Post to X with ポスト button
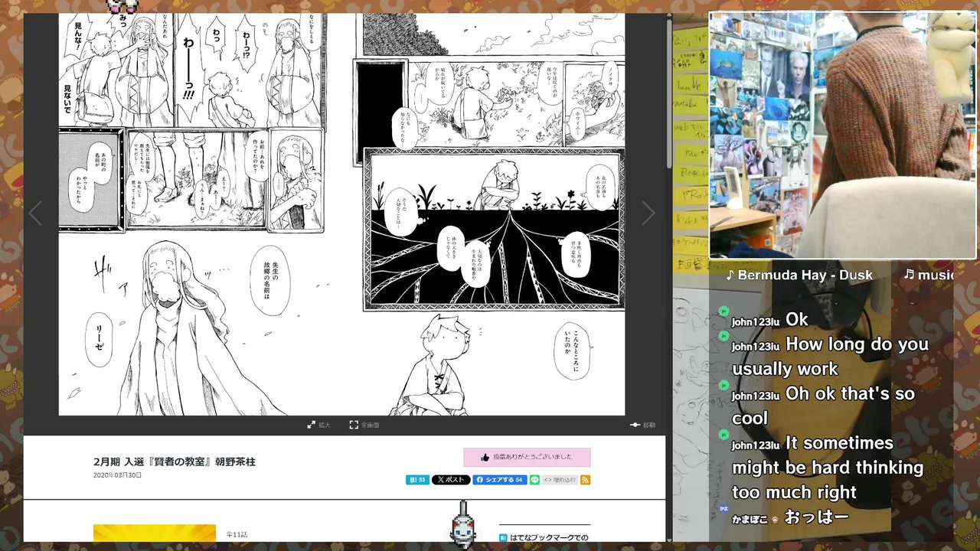 click(451, 480)
